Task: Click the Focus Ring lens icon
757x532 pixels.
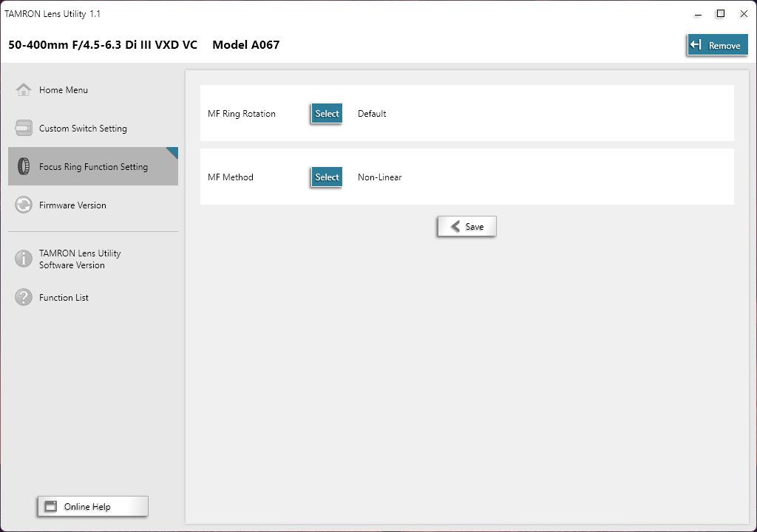Action: (x=23, y=166)
